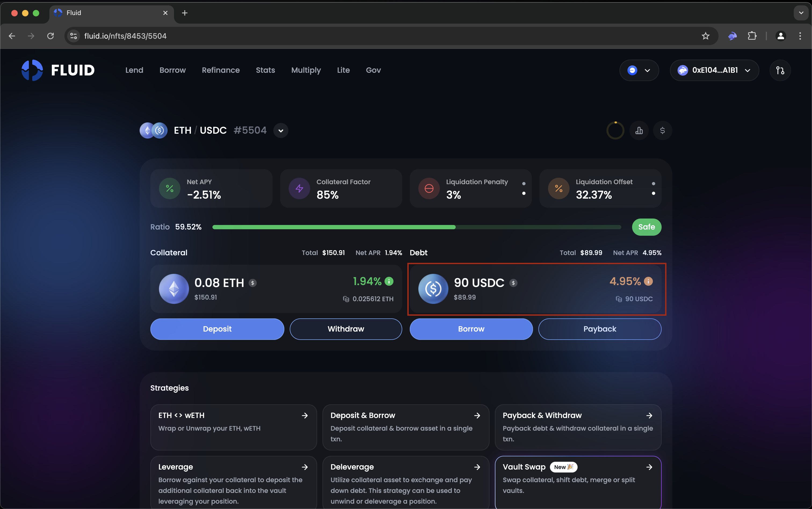Click green info icon beside 1.94%
The height and width of the screenshot is (509, 812).
(389, 281)
